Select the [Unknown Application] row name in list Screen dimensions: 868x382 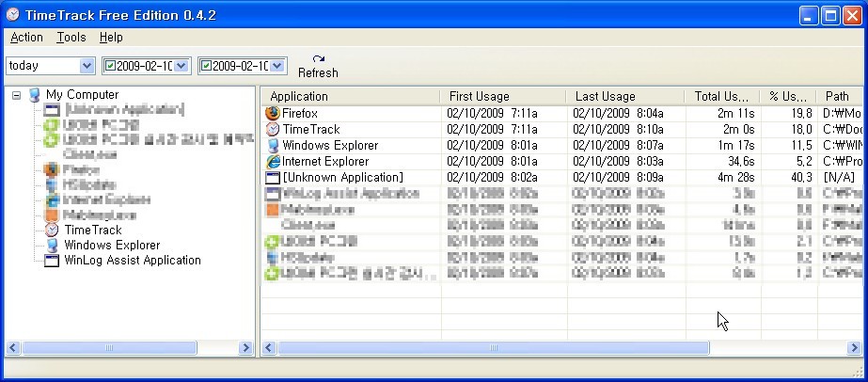click(342, 178)
